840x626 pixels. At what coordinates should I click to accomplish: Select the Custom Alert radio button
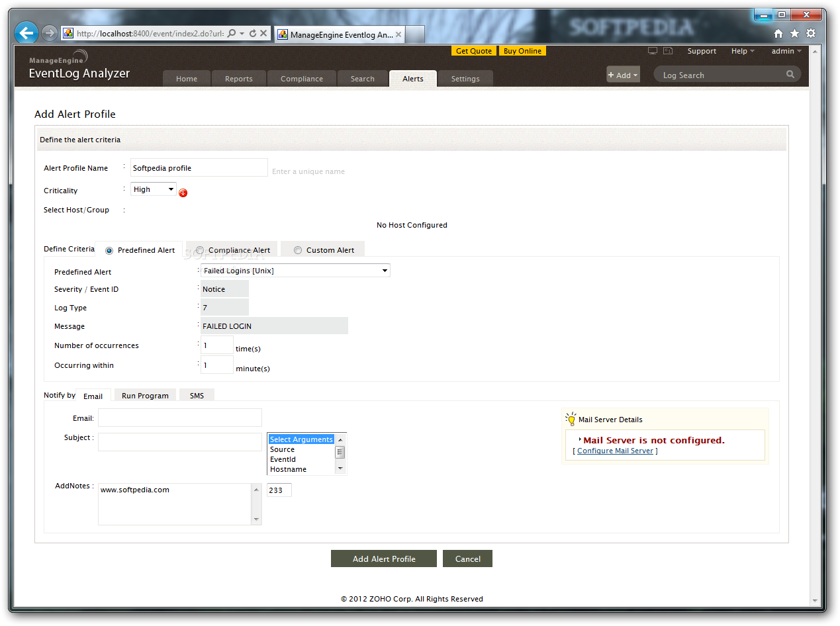click(298, 250)
